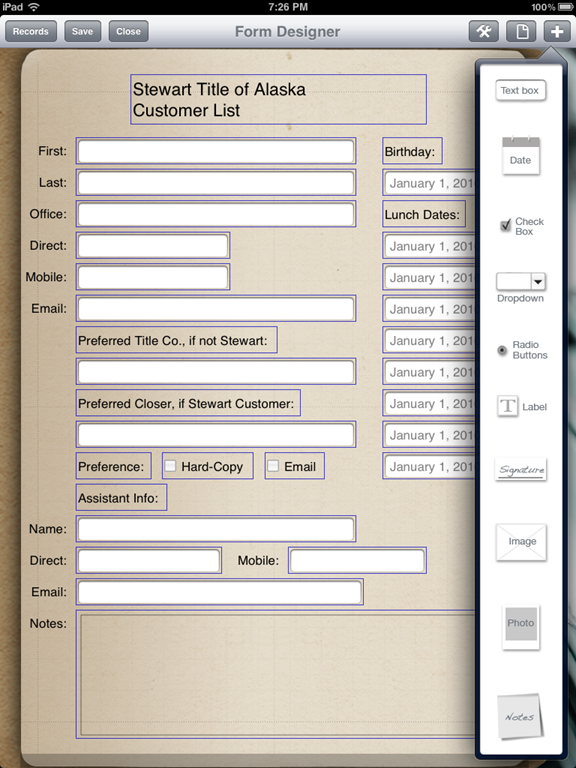576x768 pixels.
Task: Select the Preferred Closer label
Action: [188, 403]
